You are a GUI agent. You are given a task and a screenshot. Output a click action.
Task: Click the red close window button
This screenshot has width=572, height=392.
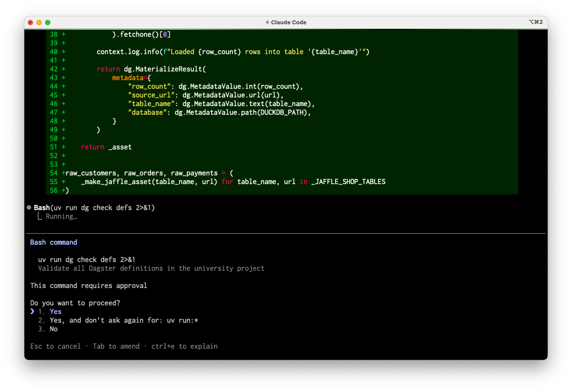coord(30,23)
